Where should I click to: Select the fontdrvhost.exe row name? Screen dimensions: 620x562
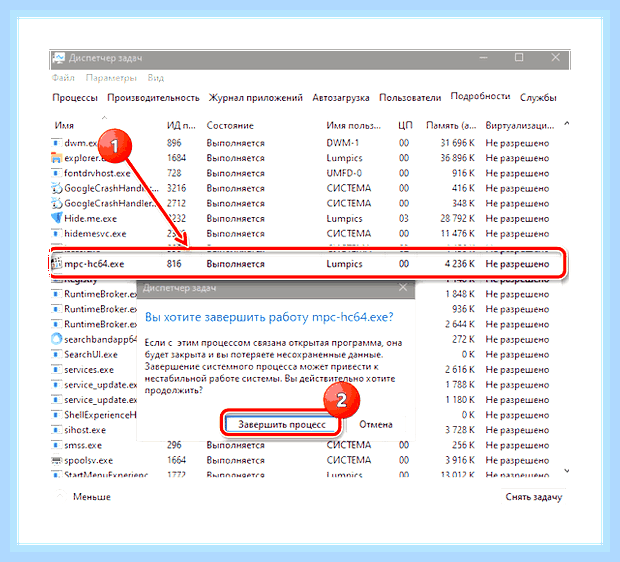click(x=97, y=173)
